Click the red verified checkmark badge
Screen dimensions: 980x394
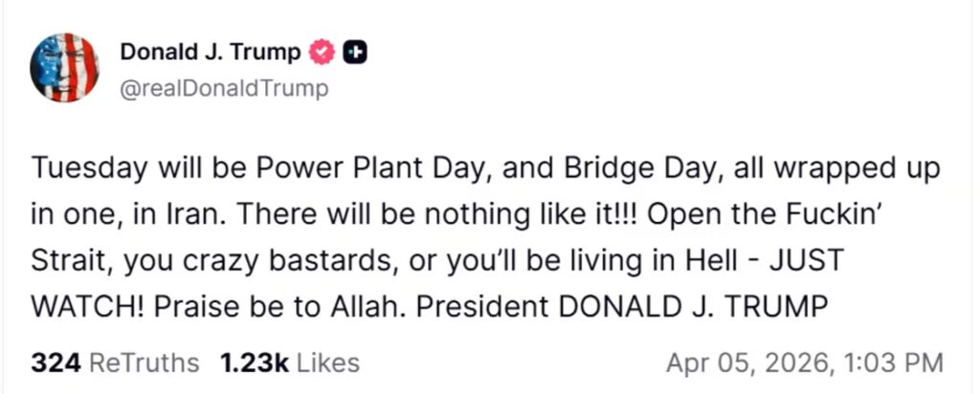[325, 54]
